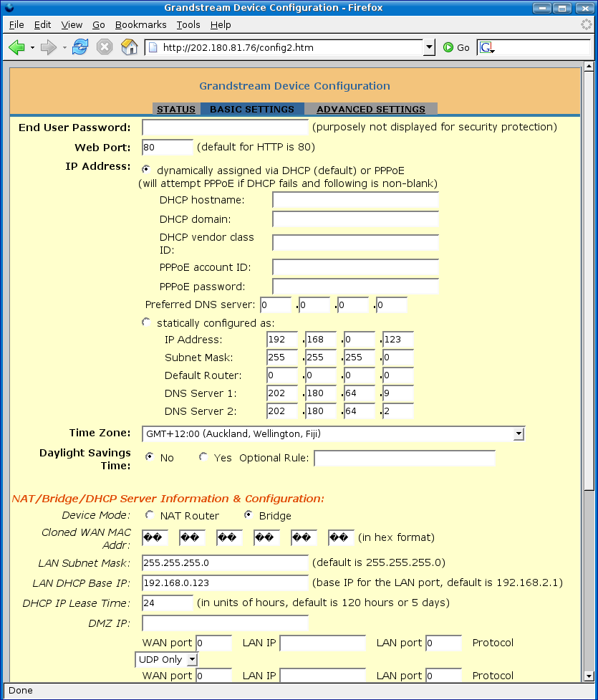Switch to the ADVANCED SETTINGS tab
The width and height of the screenshot is (598, 700).
pyautogui.click(x=371, y=110)
